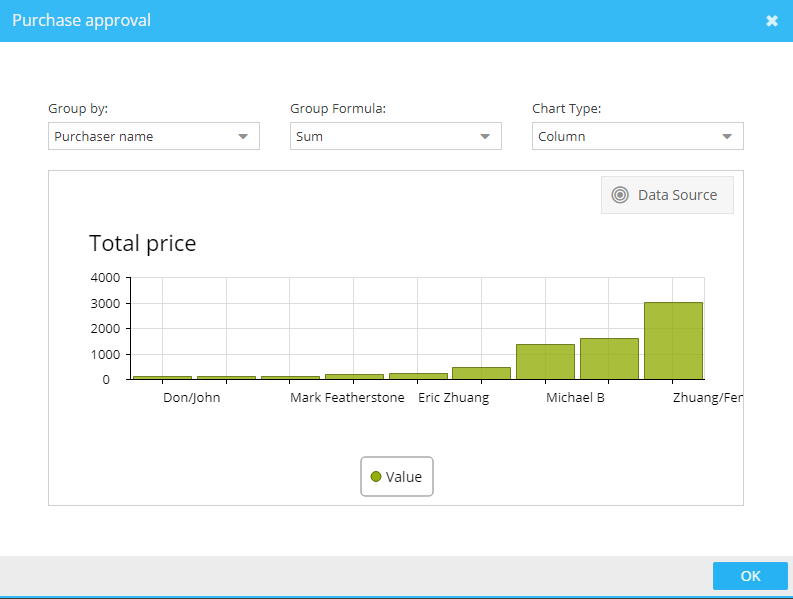Confirm with the OK button
Viewport: 793px width, 599px height.
(x=751, y=576)
